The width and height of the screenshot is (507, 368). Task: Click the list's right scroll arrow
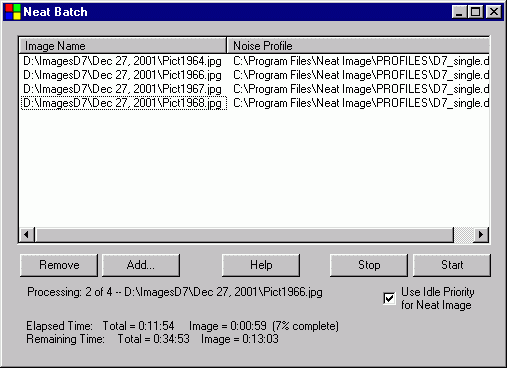[481, 235]
